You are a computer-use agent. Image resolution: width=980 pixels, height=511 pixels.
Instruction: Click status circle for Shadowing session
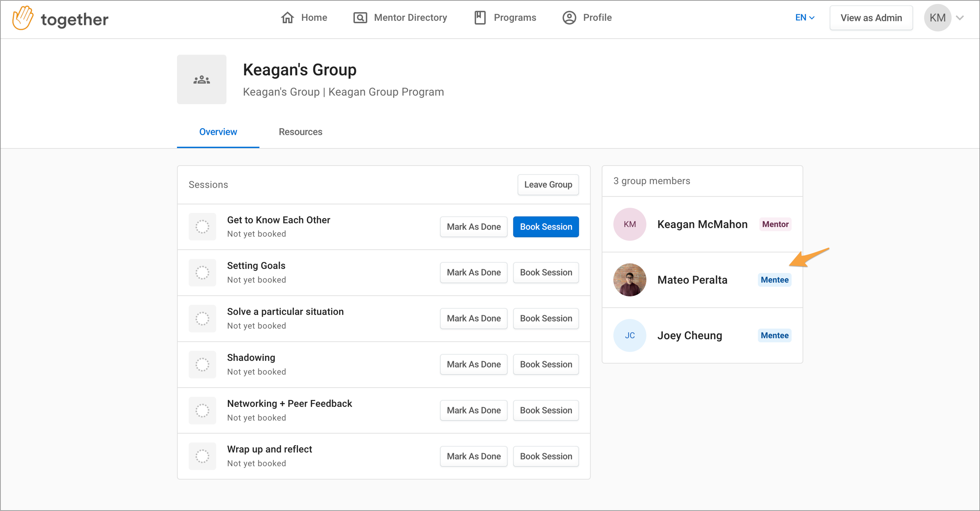[202, 365]
